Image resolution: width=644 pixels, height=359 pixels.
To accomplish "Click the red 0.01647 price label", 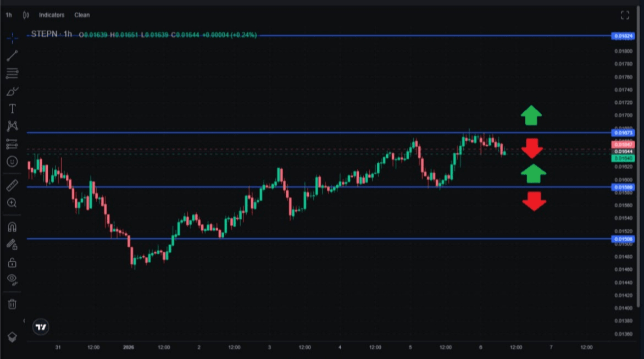I will pos(623,145).
